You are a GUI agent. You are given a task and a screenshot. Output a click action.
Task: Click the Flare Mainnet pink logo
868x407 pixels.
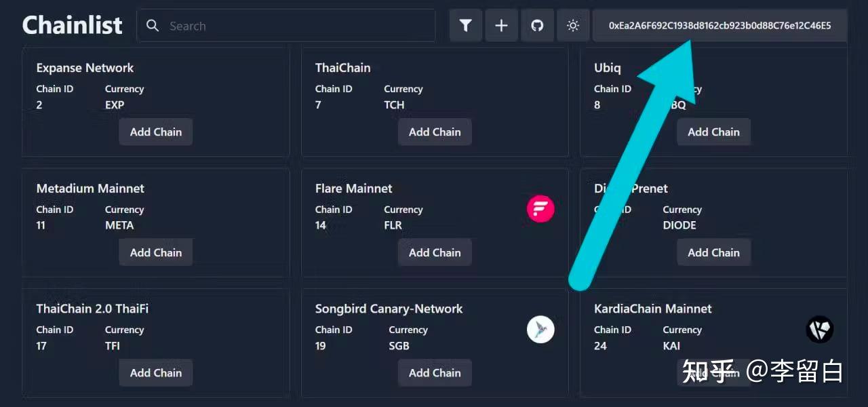[x=540, y=209]
